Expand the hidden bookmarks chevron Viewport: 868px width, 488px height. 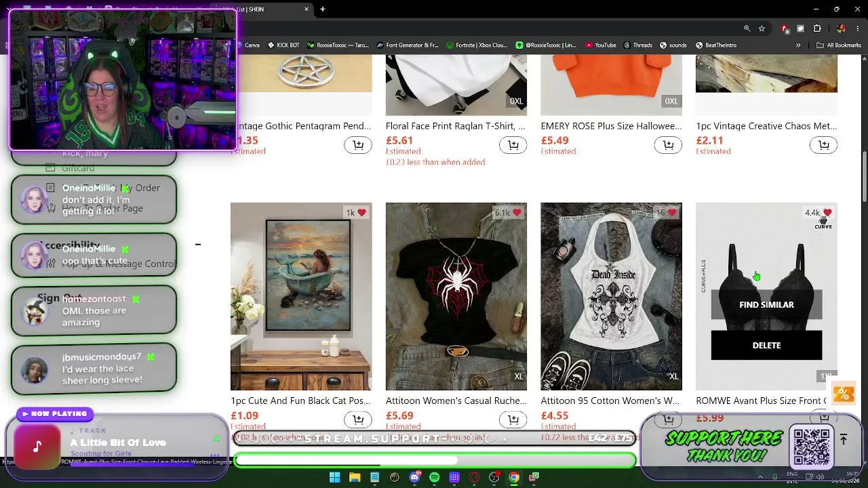pos(798,45)
